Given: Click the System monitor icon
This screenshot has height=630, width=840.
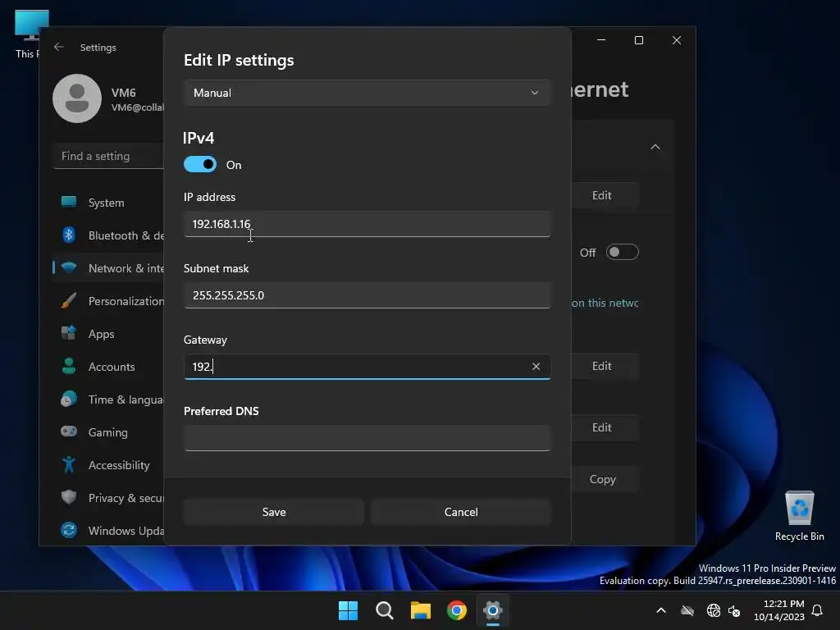Looking at the screenshot, I should click(x=69, y=202).
